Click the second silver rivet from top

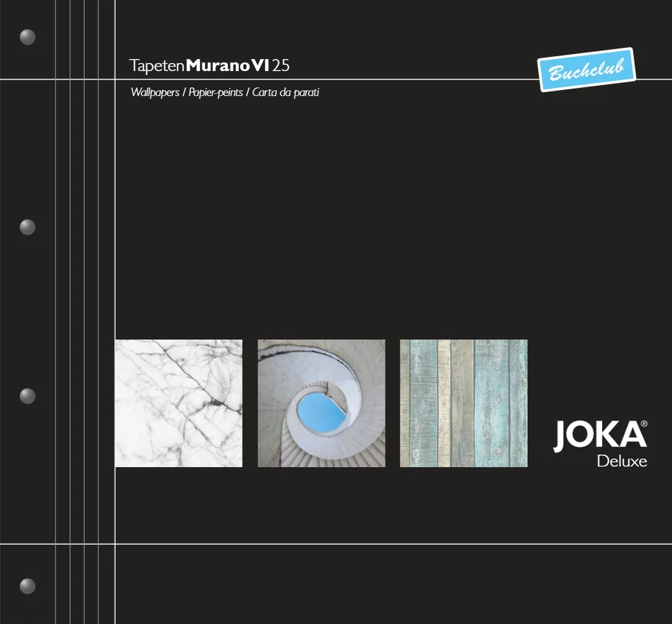click(27, 227)
